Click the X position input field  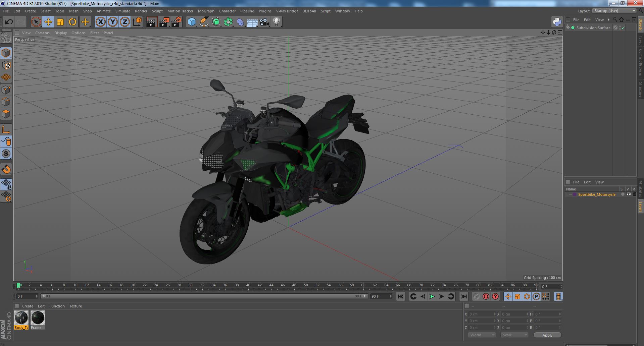point(482,314)
